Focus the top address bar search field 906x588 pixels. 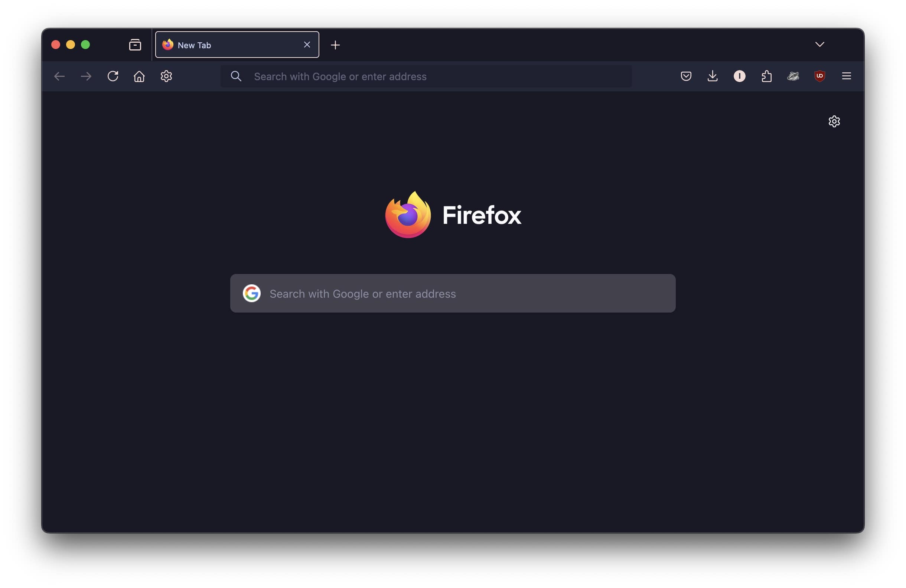pos(426,76)
